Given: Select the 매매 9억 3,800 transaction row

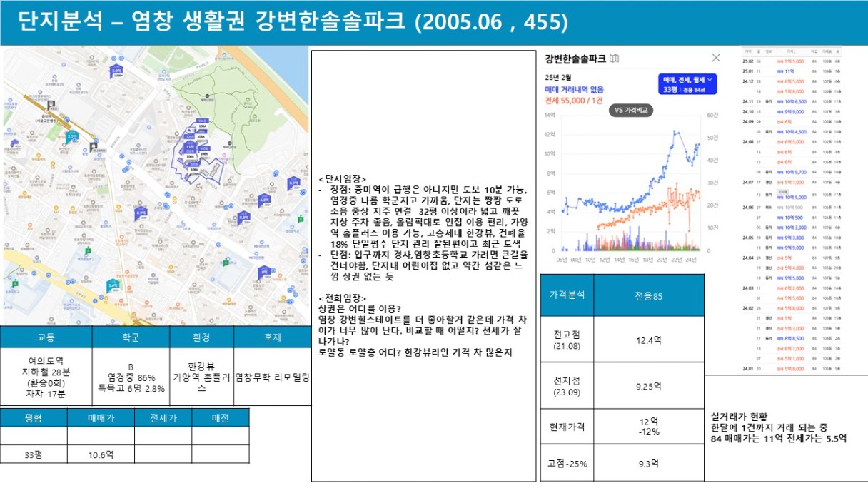Looking at the screenshot, I should tap(791, 238).
